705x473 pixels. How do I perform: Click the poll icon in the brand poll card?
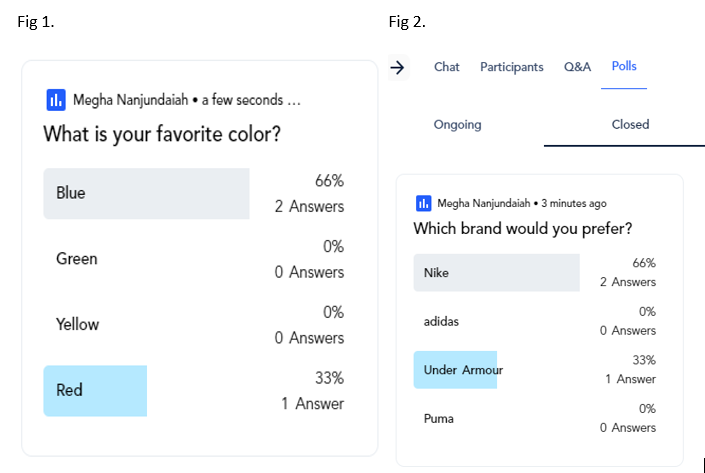424,203
